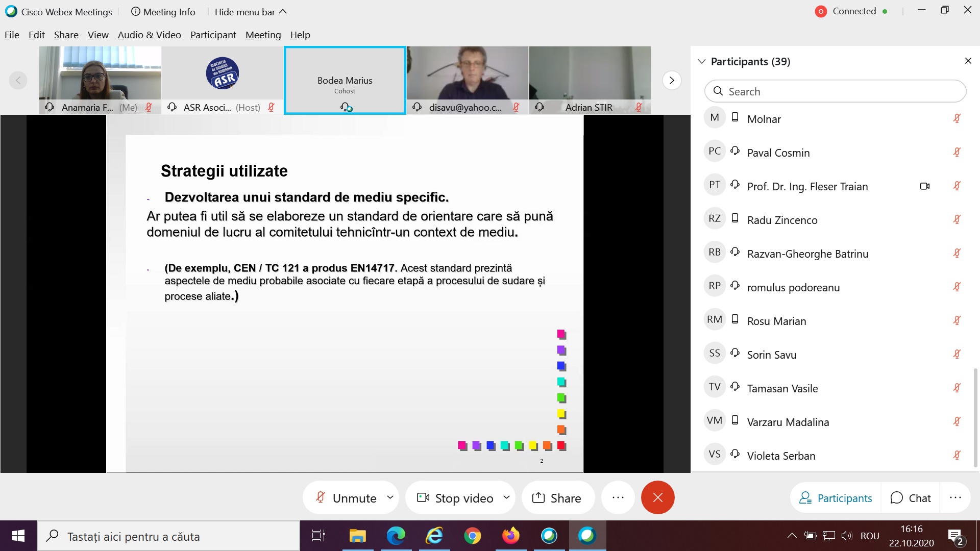
Task: Click camera icon next to Fleser Traian
Action: tap(924, 186)
